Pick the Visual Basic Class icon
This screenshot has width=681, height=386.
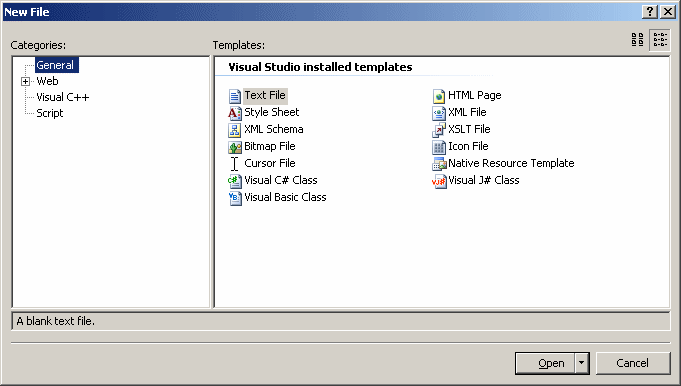point(235,198)
